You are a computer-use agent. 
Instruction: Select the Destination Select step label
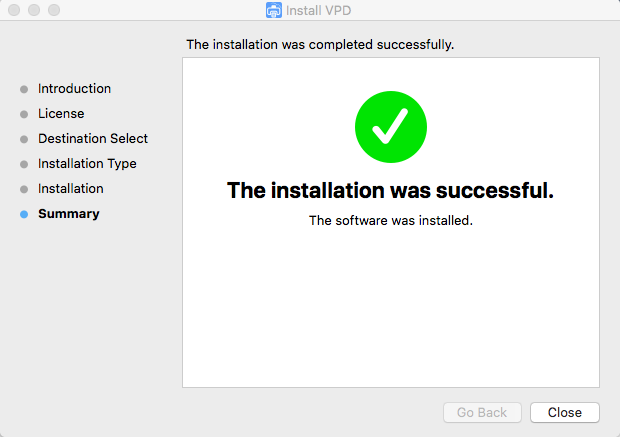tap(93, 138)
